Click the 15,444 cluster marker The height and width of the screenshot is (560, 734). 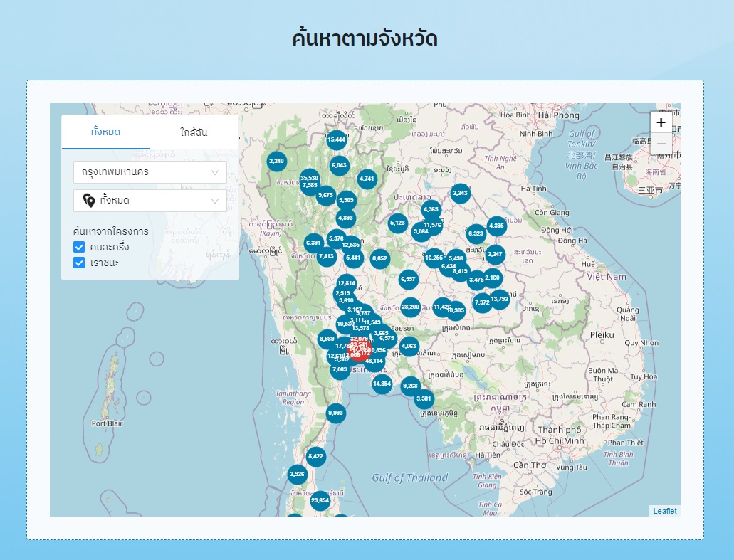(x=337, y=139)
